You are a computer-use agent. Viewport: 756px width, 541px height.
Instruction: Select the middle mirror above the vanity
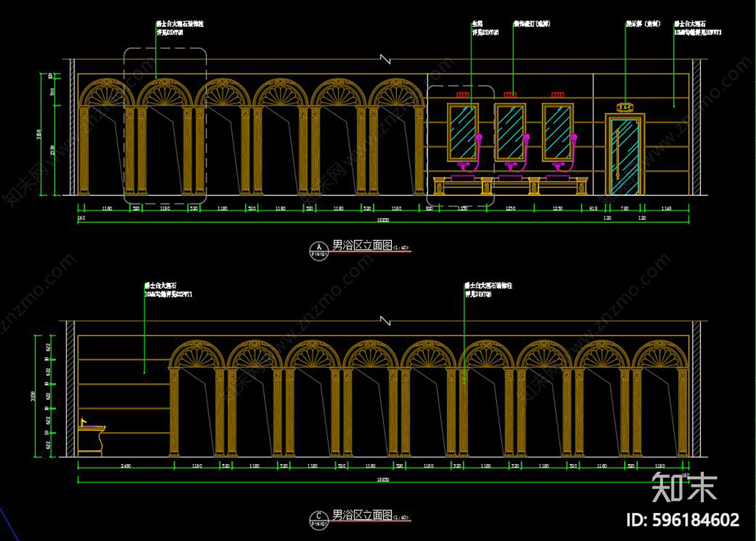pos(510,132)
